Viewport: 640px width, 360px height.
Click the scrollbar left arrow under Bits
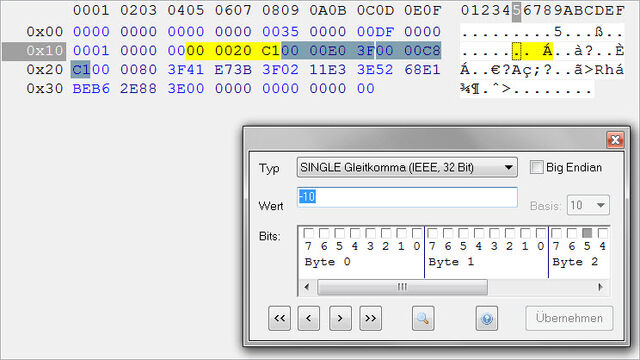(307, 287)
